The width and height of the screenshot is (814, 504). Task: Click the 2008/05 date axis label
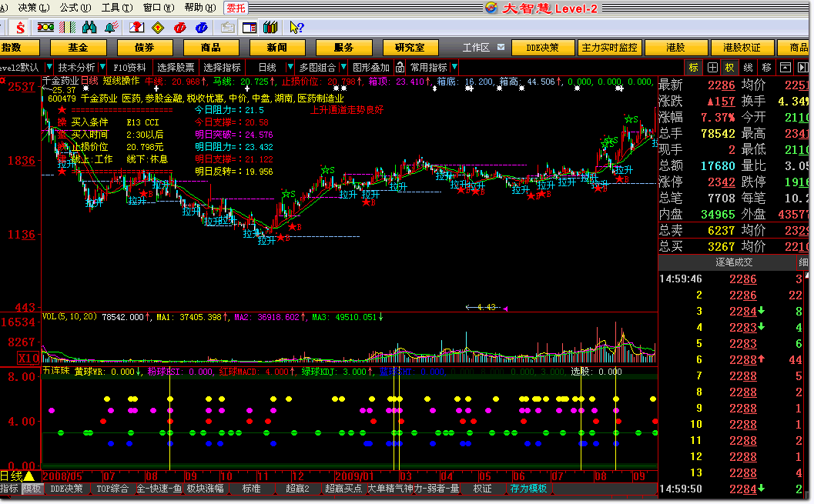(x=62, y=476)
